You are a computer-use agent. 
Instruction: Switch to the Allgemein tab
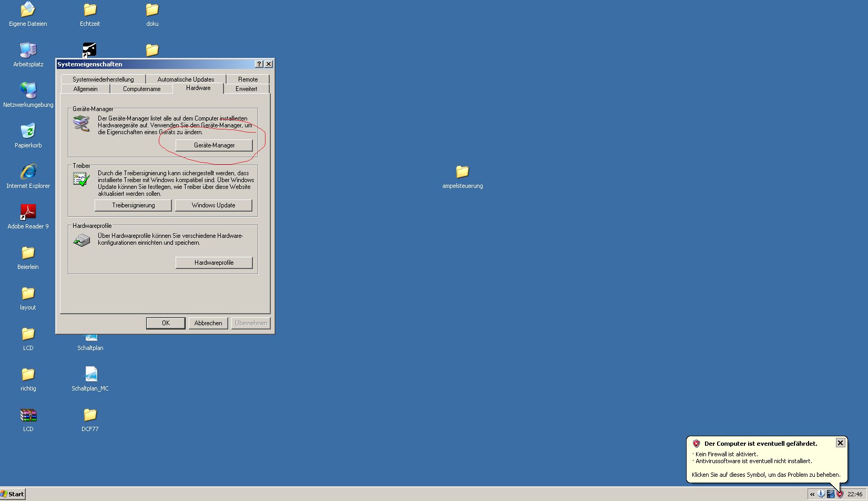coord(85,89)
